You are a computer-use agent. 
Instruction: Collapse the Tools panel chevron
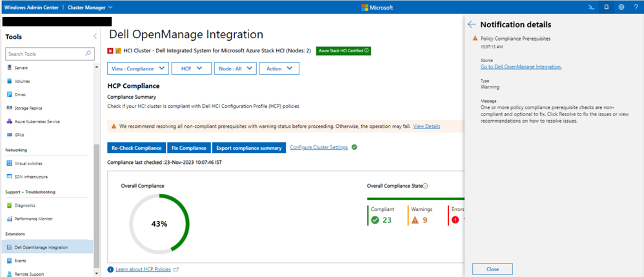click(x=96, y=37)
